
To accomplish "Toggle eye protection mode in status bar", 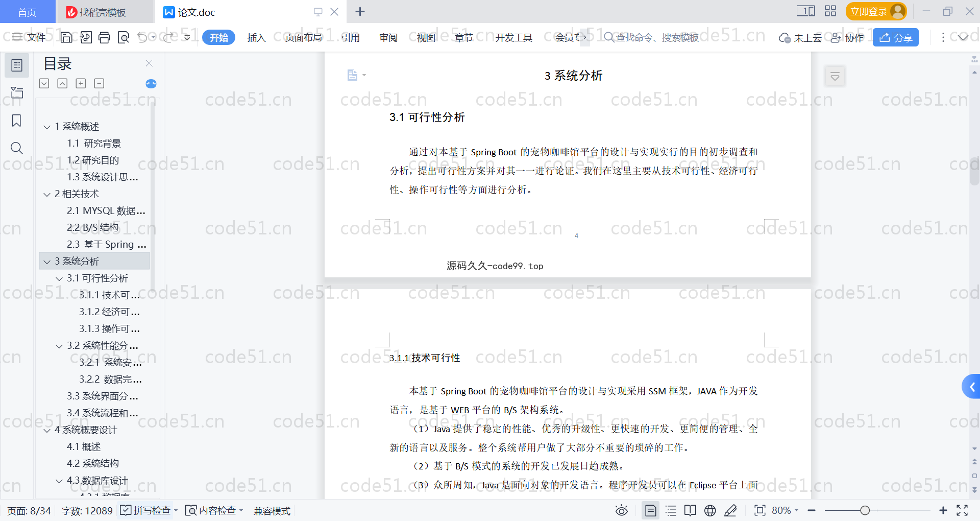I will [x=621, y=510].
